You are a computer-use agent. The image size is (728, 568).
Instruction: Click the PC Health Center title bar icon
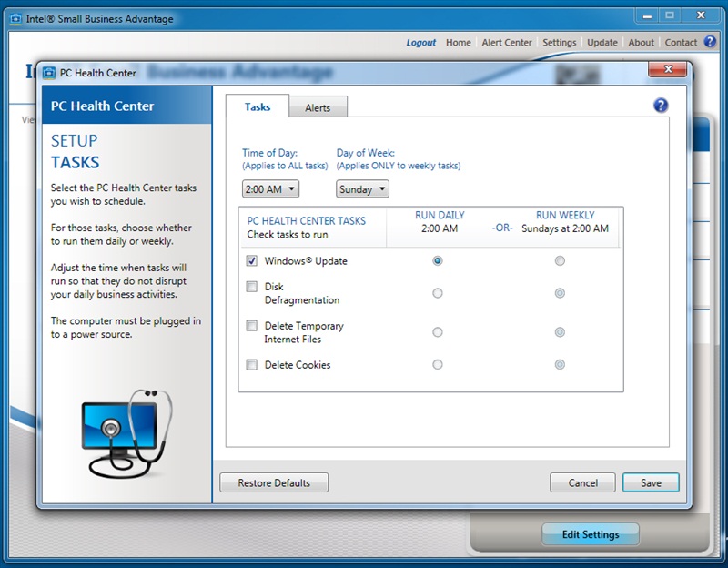click(x=49, y=73)
